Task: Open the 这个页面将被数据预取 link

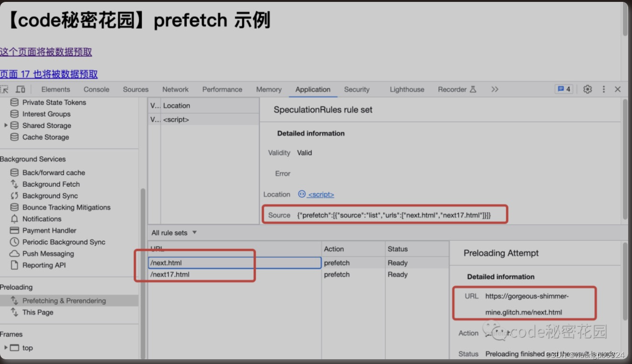Action: [45, 52]
